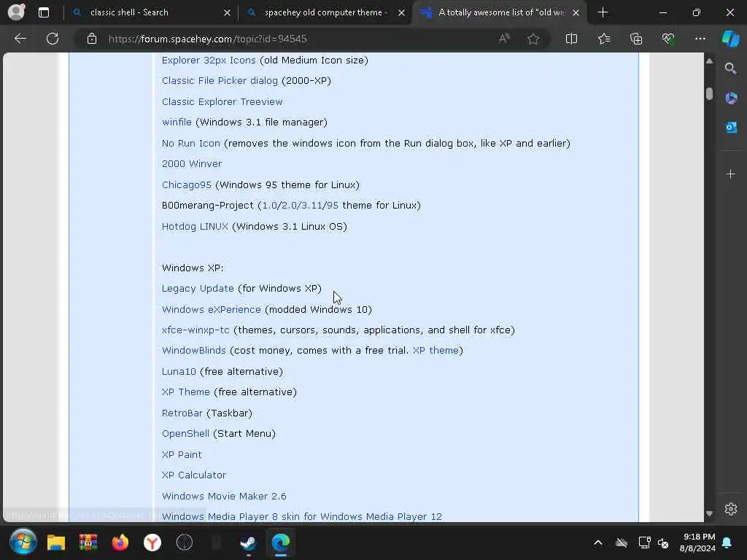Open the 'XP Paint' link
This screenshot has width=747, height=560.
point(182,455)
